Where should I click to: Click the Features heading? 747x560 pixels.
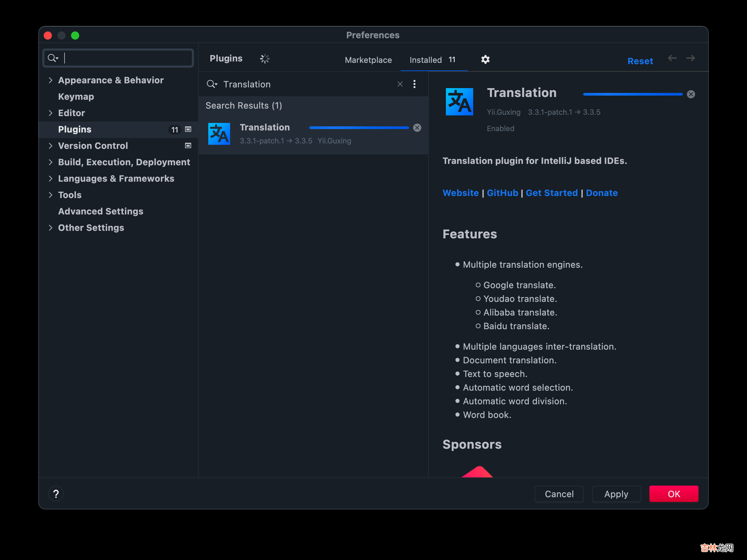469,234
